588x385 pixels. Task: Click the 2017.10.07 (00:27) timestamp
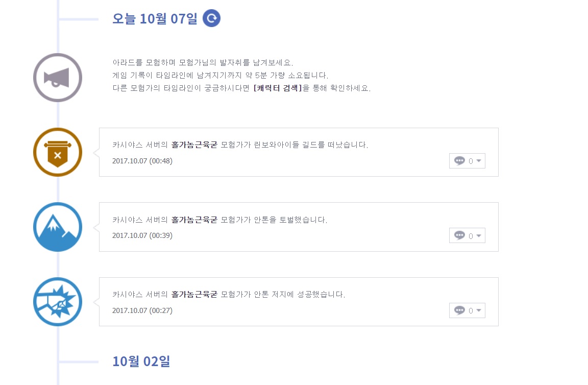(142, 310)
